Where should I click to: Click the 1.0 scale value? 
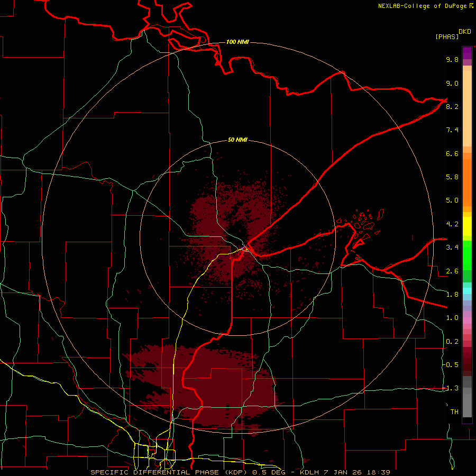(452, 318)
